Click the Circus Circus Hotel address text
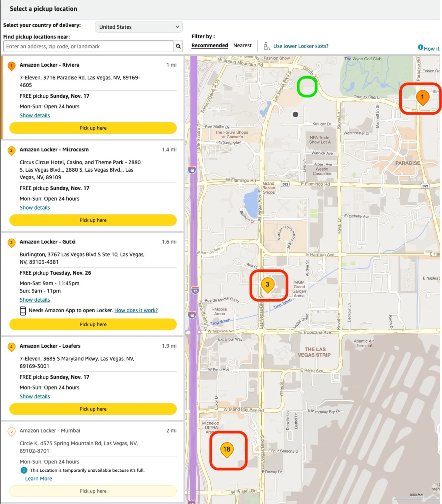442x504 pixels. tap(80, 170)
